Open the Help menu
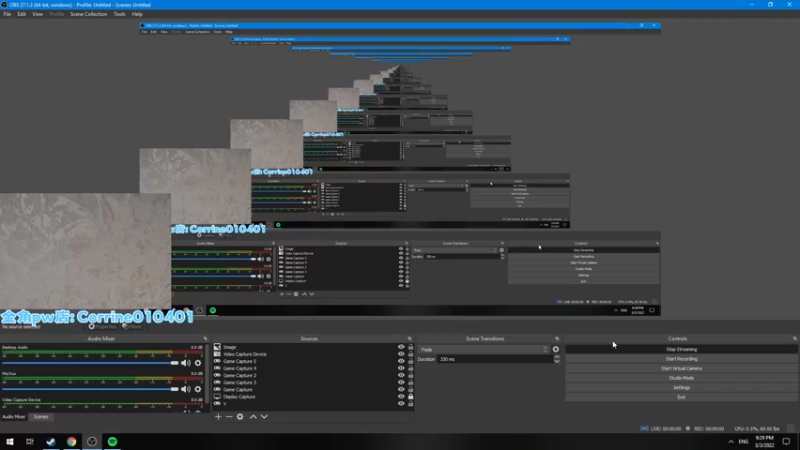Screen dimensions: 800x450 tap(137, 14)
